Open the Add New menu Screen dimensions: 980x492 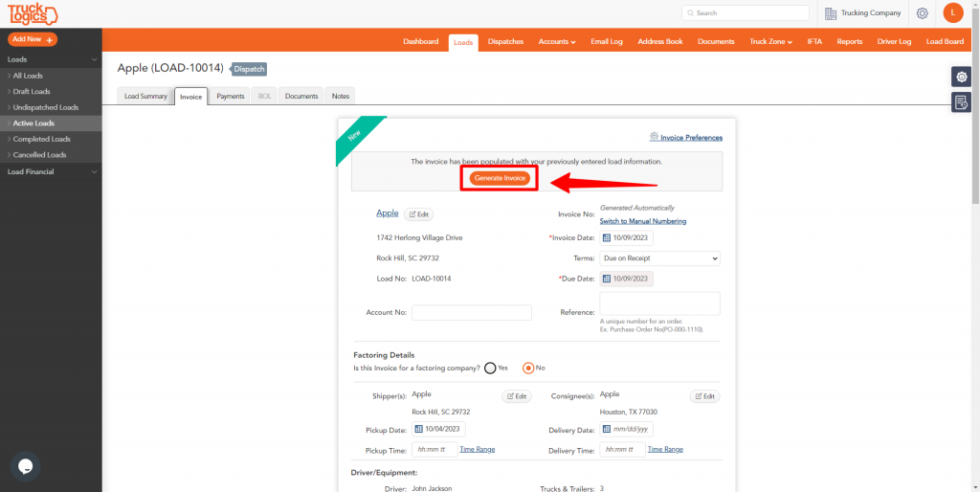33,38
